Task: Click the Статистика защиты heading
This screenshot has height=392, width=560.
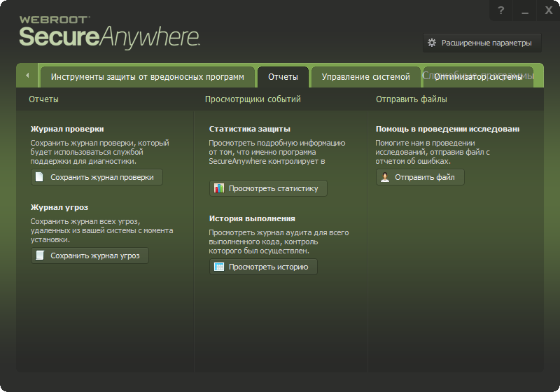Action: pos(250,129)
